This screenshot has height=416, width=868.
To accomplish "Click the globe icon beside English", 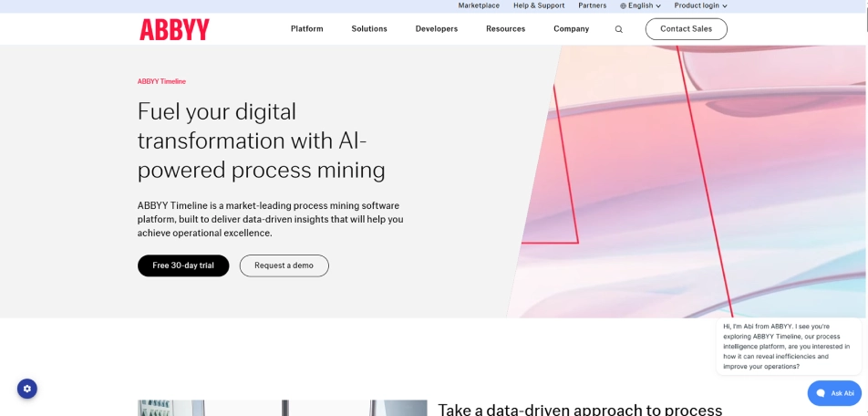I will (x=624, y=6).
